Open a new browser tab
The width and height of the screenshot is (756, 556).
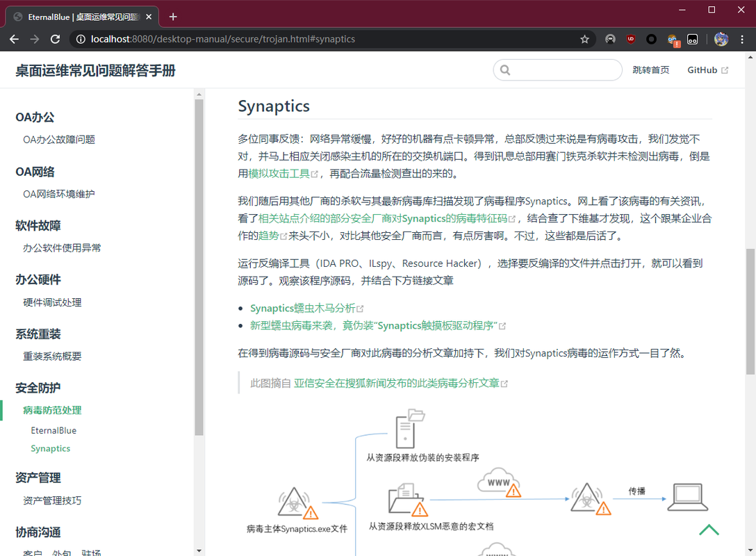tap(173, 17)
